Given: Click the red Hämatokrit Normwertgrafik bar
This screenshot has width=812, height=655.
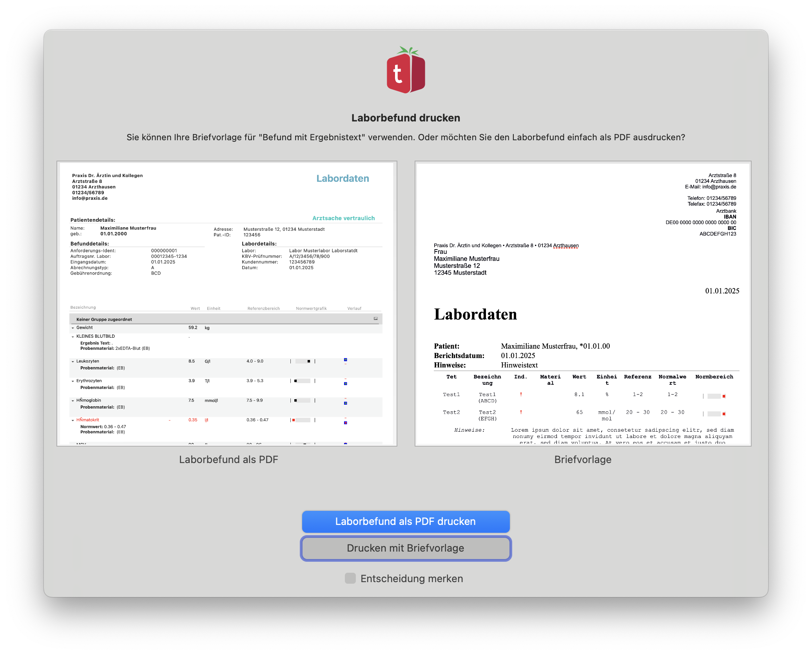Looking at the screenshot, I should click(303, 420).
